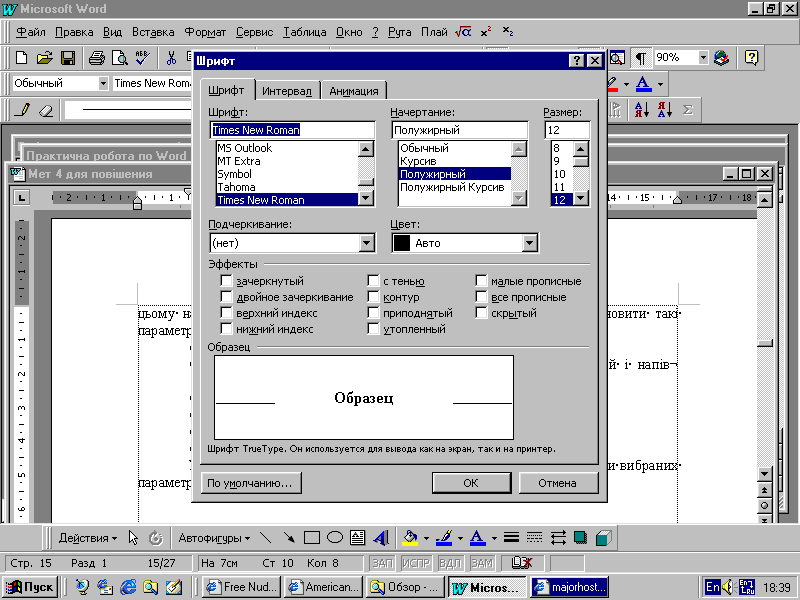Open the Сервис menu
Image resolution: width=800 pixels, height=600 pixels.
254,32
